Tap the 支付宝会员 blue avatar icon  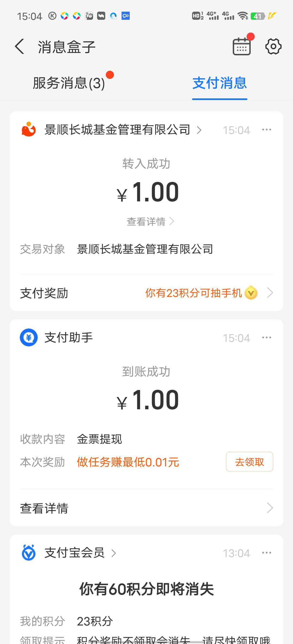point(29,553)
